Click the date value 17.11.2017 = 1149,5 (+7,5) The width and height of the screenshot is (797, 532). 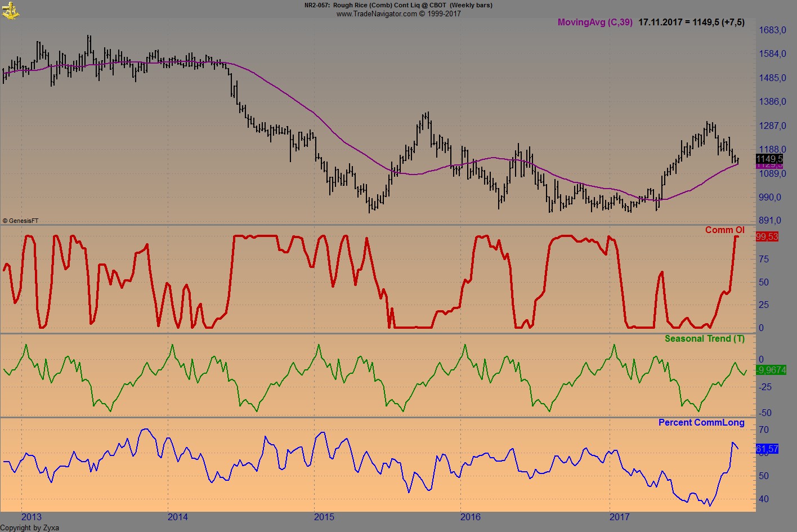tap(691, 23)
